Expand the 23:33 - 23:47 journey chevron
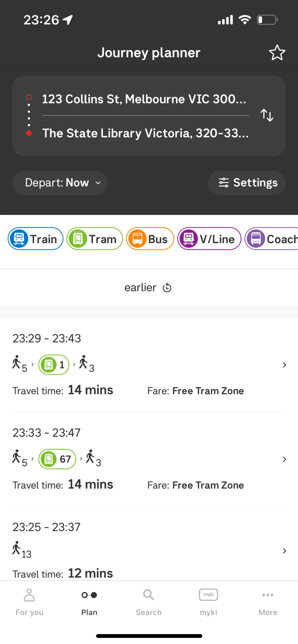Image resolution: width=298 pixels, height=644 pixels. click(284, 459)
